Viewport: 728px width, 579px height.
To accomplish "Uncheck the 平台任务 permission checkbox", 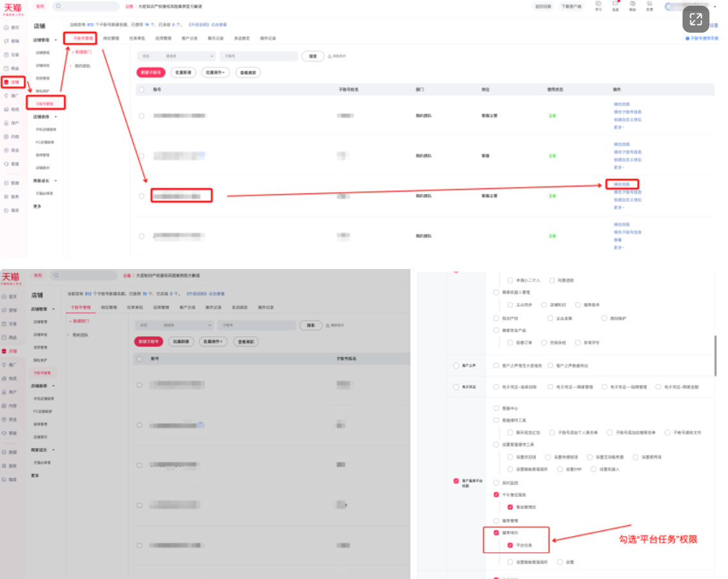I will pos(510,545).
